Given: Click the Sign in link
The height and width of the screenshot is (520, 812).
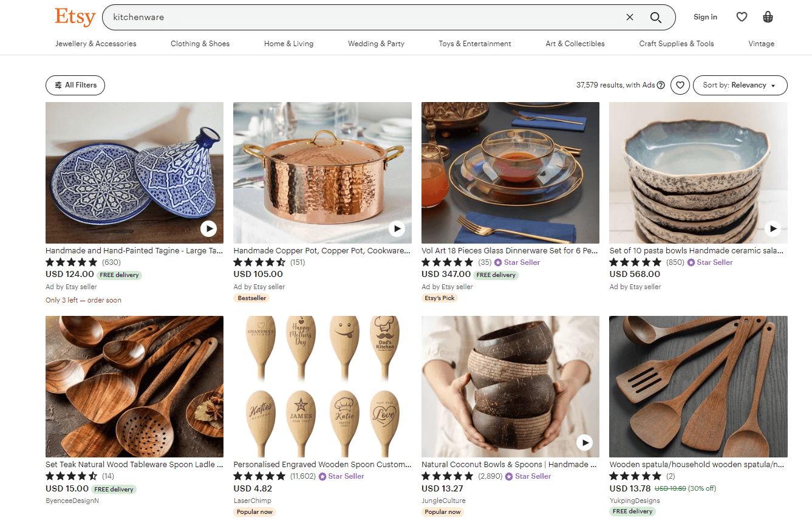Looking at the screenshot, I should 705,16.
